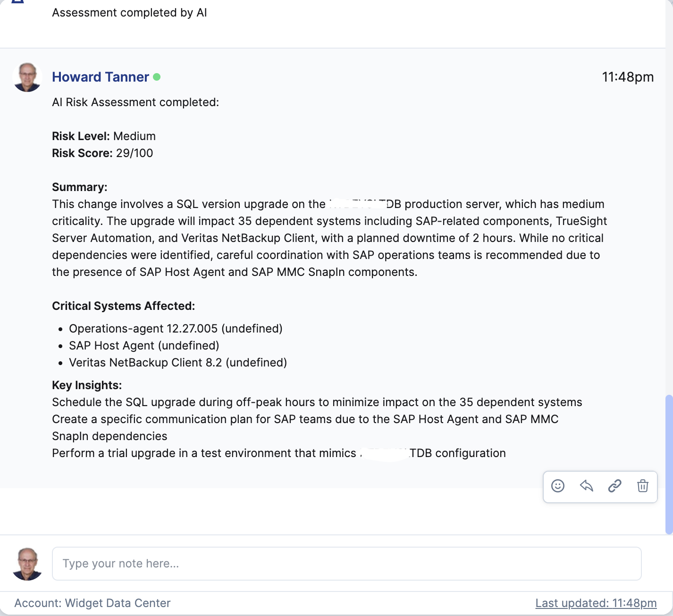Click the Last updated: 11:48pm link
This screenshot has height=616, width=673.
coord(595,603)
